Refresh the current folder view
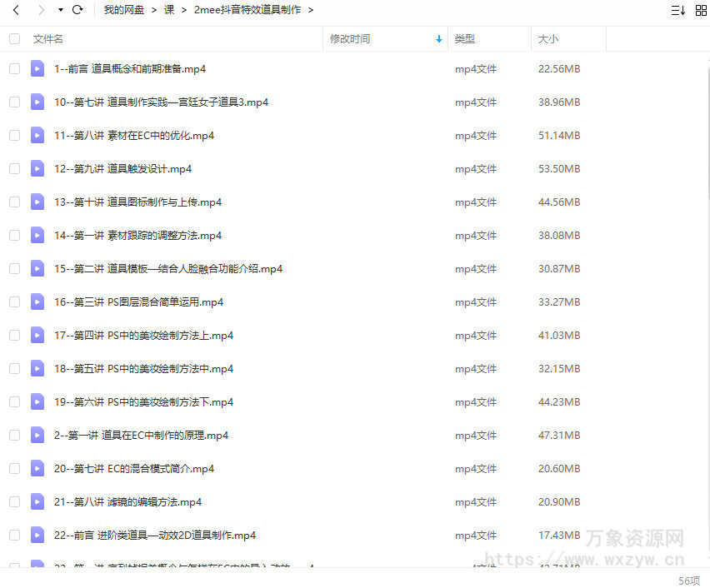 pos(77,9)
